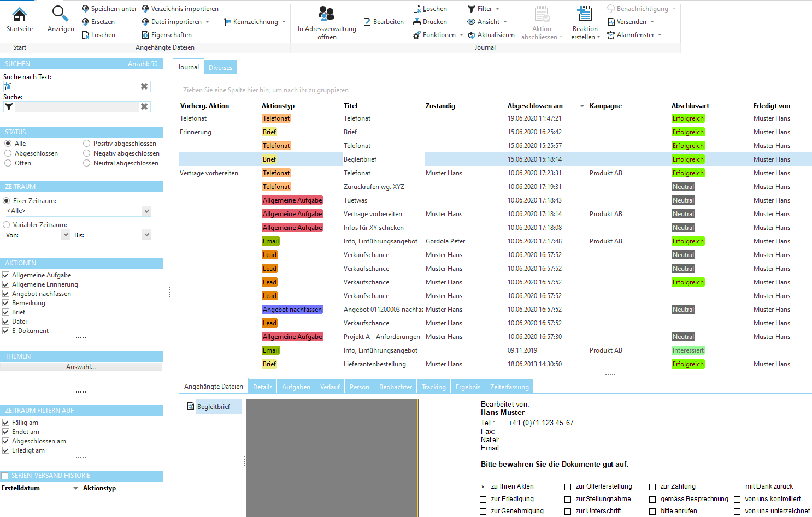Screen dimensions: 812x517
Task: Toggle the Fällig am checkbox
Action: pos(6,423)
